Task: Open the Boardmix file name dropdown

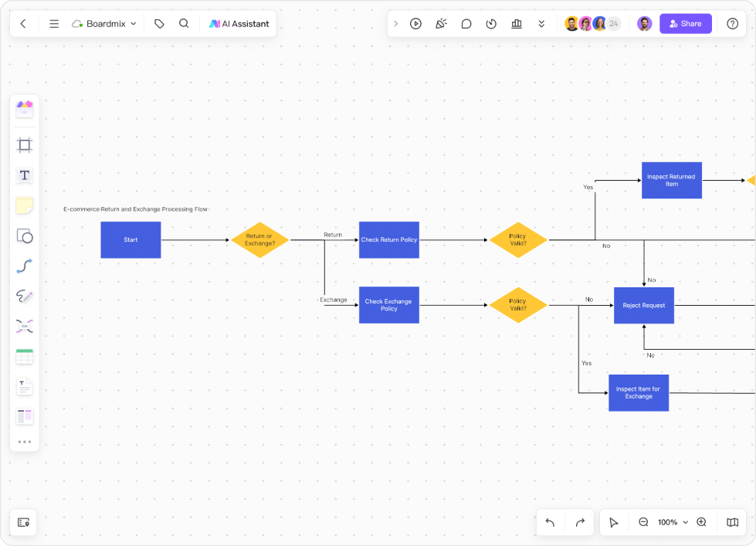Action: [x=104, y=24]
